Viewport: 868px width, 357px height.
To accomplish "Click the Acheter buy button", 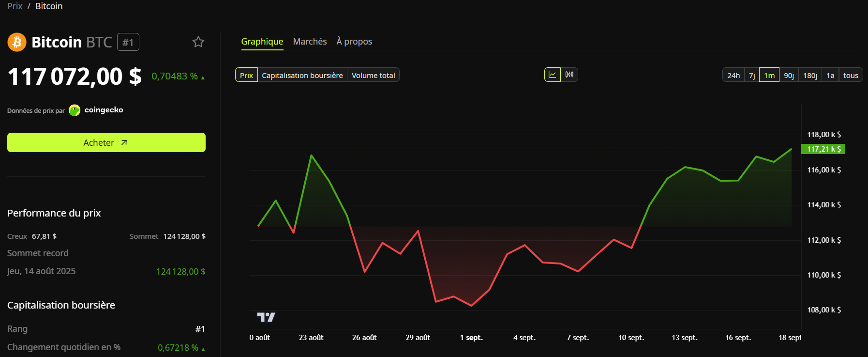I will coord(106,142).
